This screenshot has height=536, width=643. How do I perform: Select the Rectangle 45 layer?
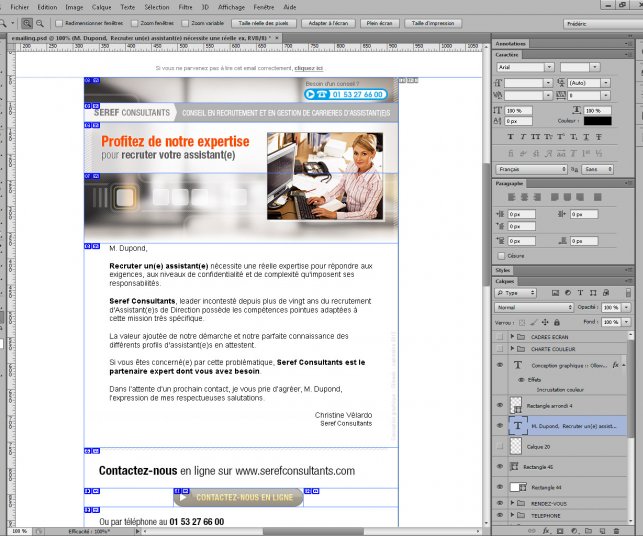coord(560,467)
